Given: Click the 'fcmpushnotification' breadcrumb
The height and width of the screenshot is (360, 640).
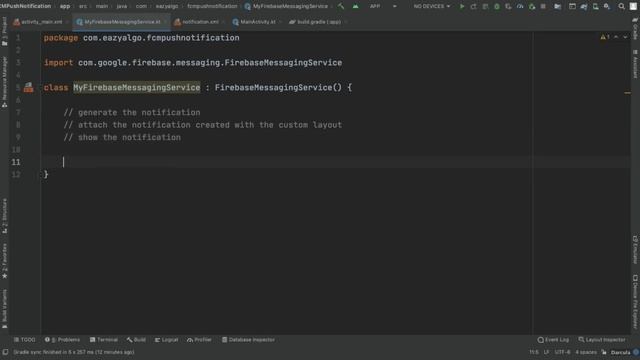Looking at the screenshot, I should [x=212, y=6].
